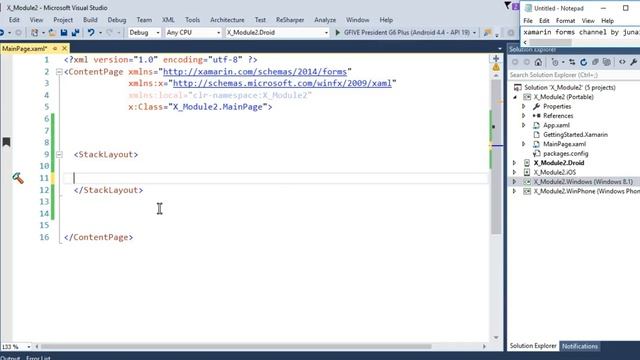The image size is (640, 360).
Task: Expand the MainPage.xaml tree node
Action: (x=524, y=144)
